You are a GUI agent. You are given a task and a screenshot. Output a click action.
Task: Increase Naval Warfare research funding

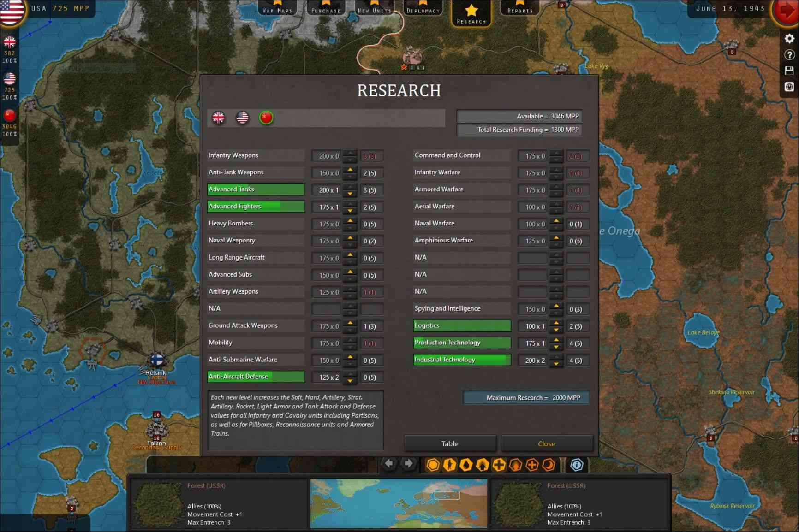(x=556, y=221)
